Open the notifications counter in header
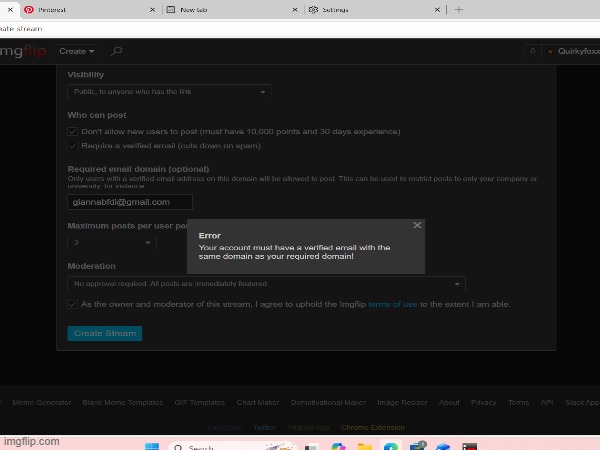This screenshot has width=600, height=450. pyautogui.click(x=532, y=51)
